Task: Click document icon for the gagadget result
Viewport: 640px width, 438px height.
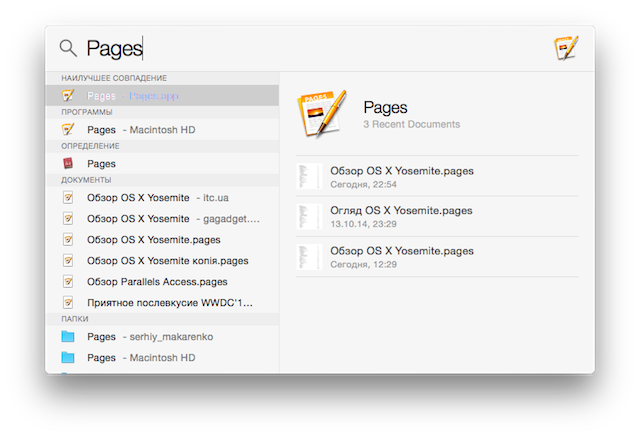Action: pyautogui.click(x=68, y=219)
